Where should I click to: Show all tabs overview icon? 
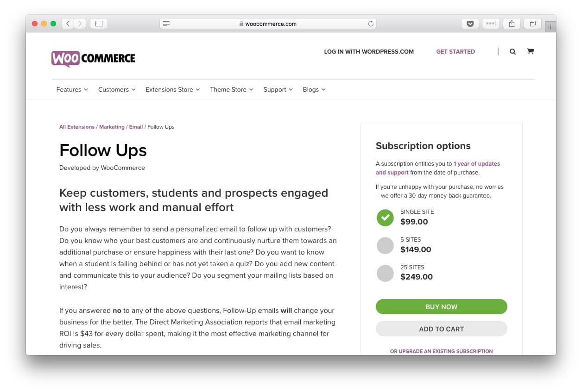tap(533, 24)
